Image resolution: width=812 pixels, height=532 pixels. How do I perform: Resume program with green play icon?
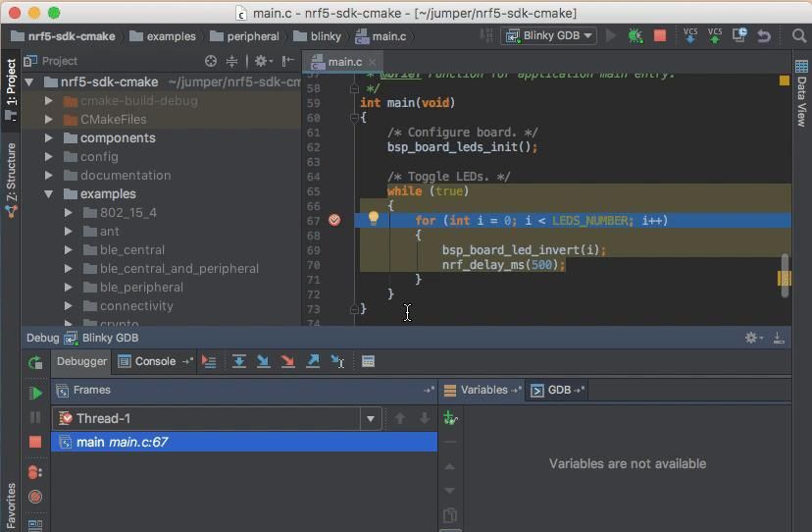pos(35,393)
